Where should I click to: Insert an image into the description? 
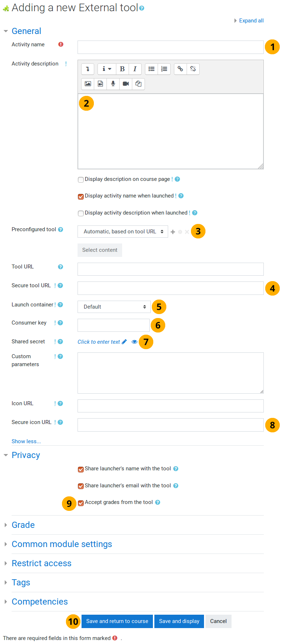tap(88, 84)
